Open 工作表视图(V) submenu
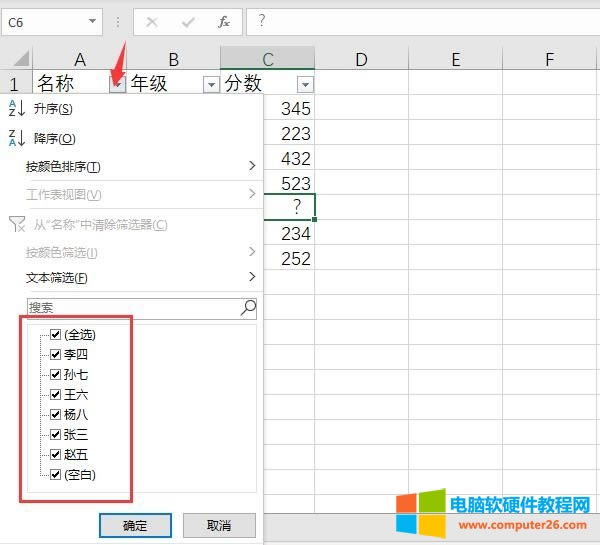The width and height of the screenshot is (600, 545). point(132,194)
